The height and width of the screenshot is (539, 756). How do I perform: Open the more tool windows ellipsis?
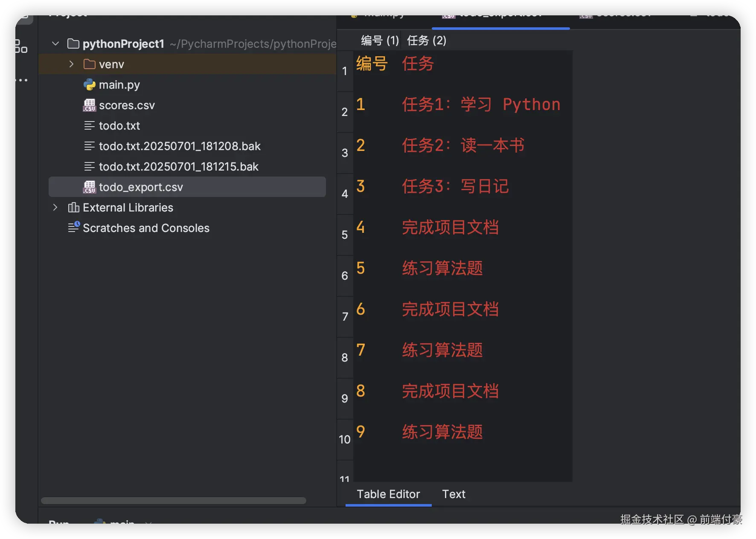coord(21,80)
